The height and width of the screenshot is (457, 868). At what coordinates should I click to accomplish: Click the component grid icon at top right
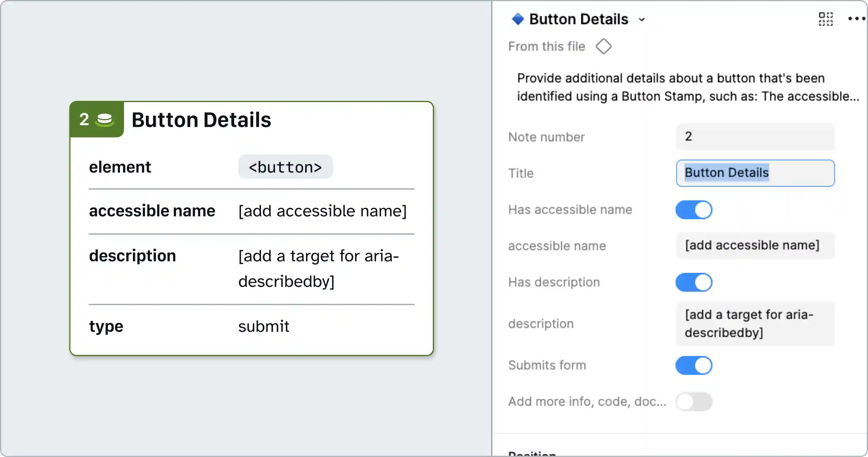click(825, 19)
